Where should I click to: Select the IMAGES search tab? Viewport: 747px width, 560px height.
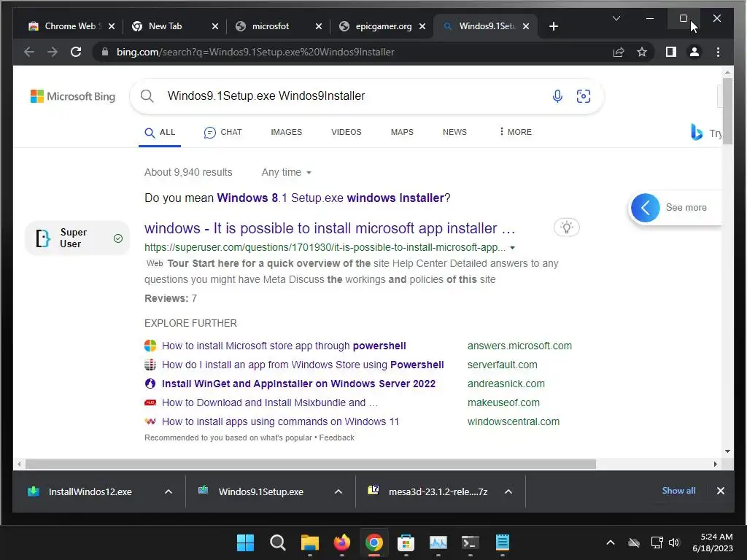tap(286, 133)
